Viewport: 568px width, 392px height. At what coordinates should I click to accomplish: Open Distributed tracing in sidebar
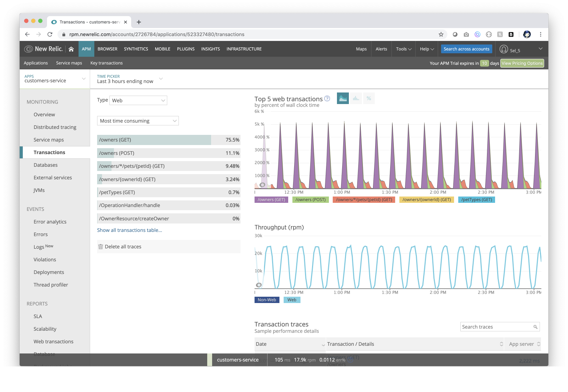(x=55, y=127)
